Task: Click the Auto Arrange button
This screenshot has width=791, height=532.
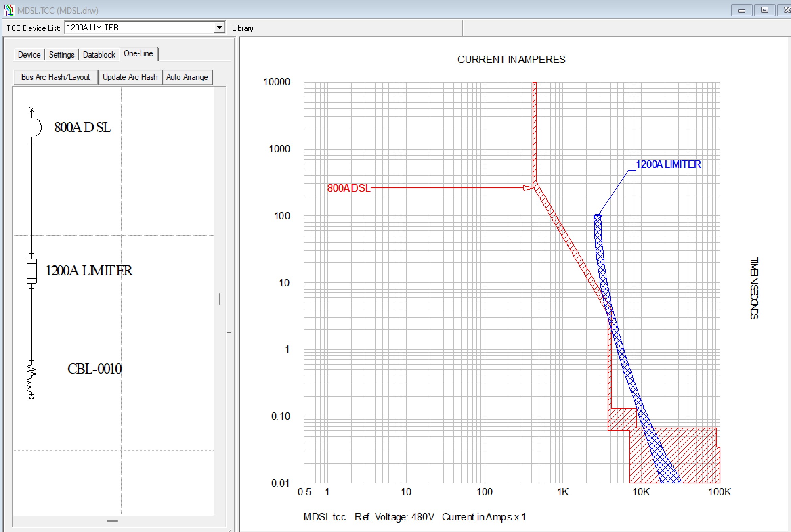Action: coord(187,77)
